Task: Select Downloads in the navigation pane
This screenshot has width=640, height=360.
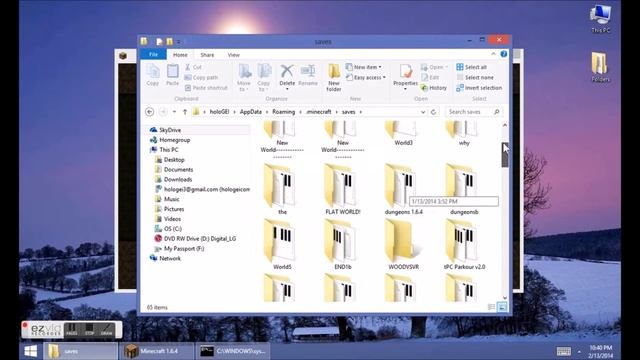Action: [x=173, y=180]
